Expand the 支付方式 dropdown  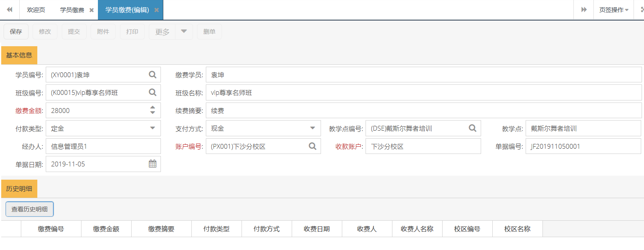click(x=312, y=128)
